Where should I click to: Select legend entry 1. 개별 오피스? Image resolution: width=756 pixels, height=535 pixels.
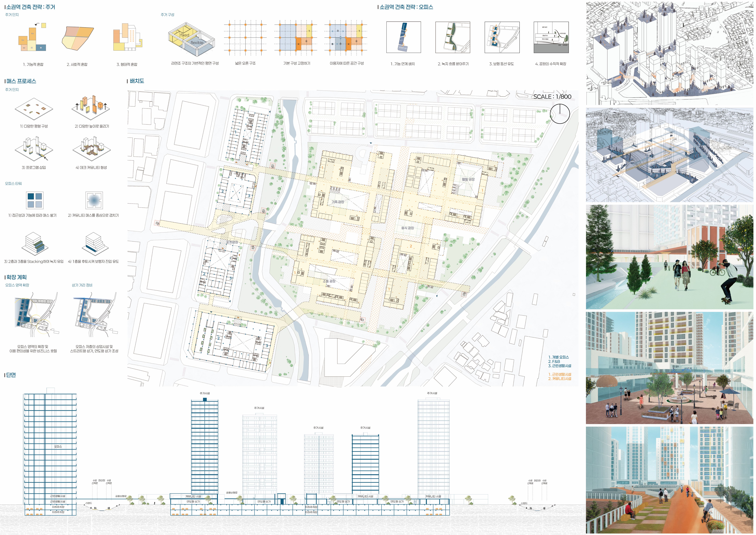tap(558, 357)
